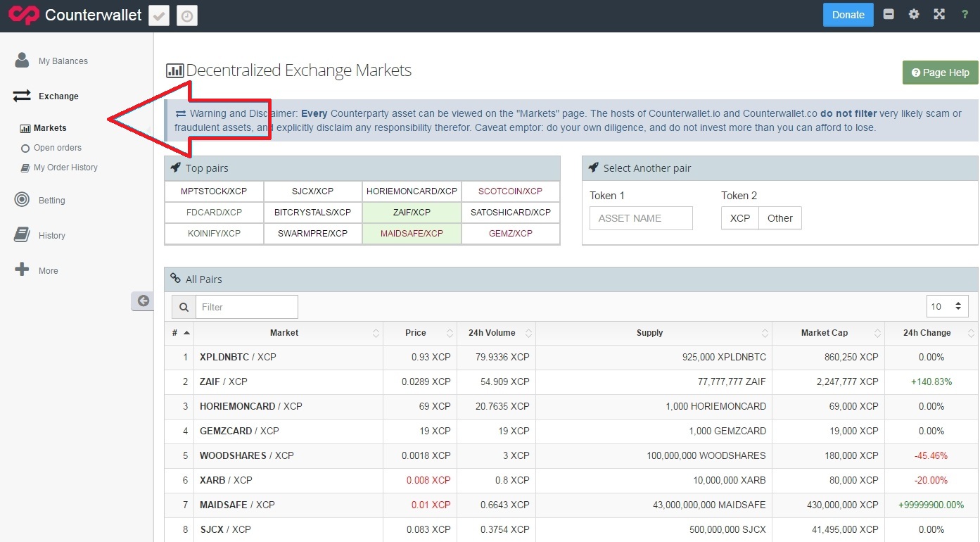Expand the More sidebar section
This screenshot has width=980, height=542.
[48, 271]
